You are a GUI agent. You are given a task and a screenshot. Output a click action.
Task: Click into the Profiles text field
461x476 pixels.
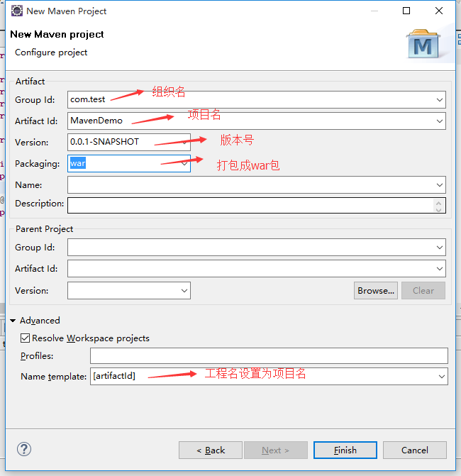coord(269,356)
